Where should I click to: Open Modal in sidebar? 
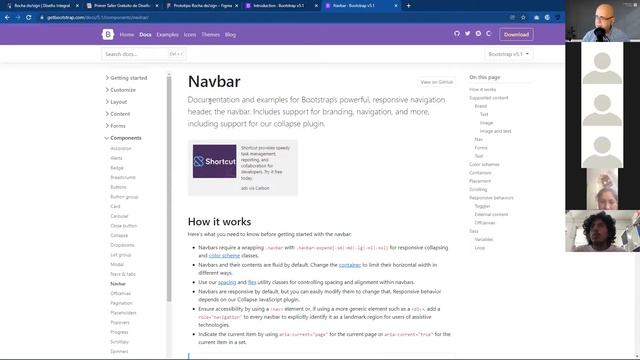tap(117, 264)
